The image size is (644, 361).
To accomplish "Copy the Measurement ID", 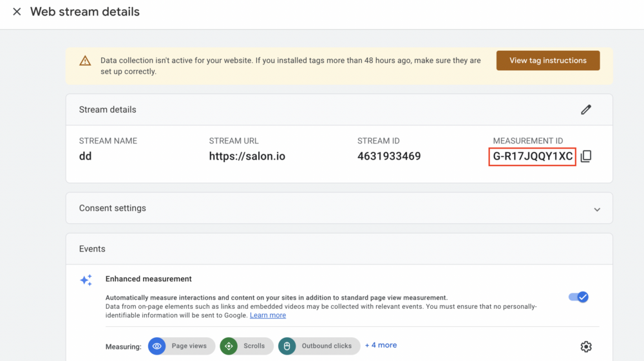I will click(x=585, y=156).
